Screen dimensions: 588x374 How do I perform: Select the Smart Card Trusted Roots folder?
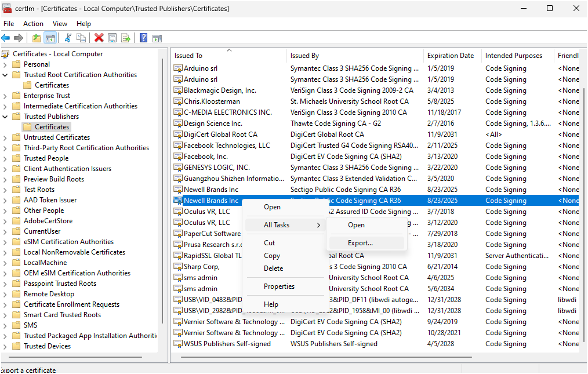tap(62, 315)
